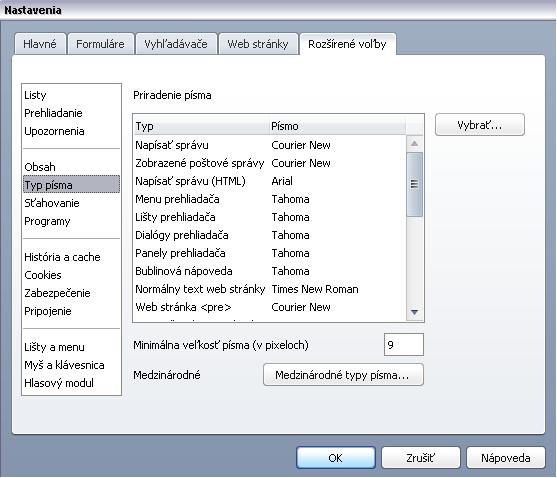Open the Zabezpečenie section
This screenshot has width=557, height=478.
[x=71, y=293]
